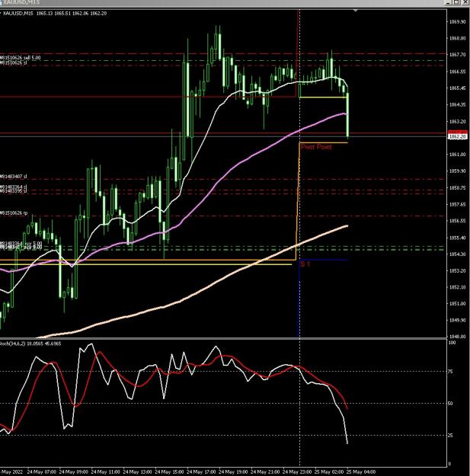
Task: Click the '25 May 04:00' time label
Action: 361,472
